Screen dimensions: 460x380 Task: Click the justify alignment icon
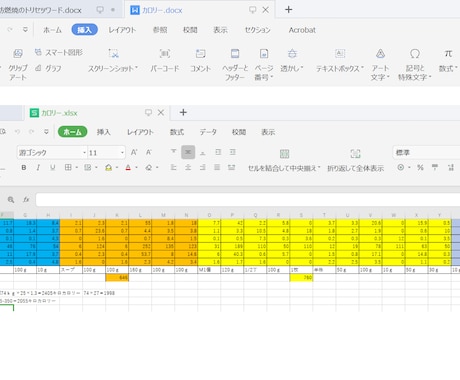pos(217,167)
